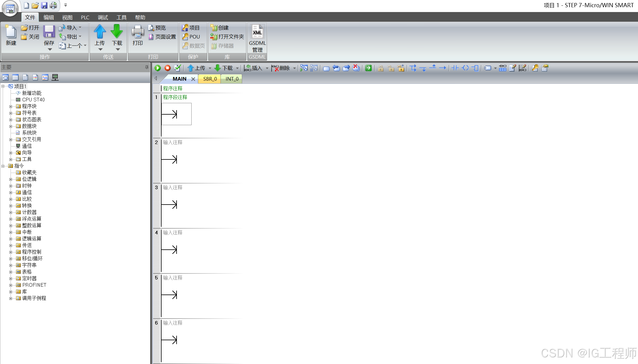Screen dimensions: 638x364
Task: Collapse the 指令 tree root
Action: coord(3,166)
